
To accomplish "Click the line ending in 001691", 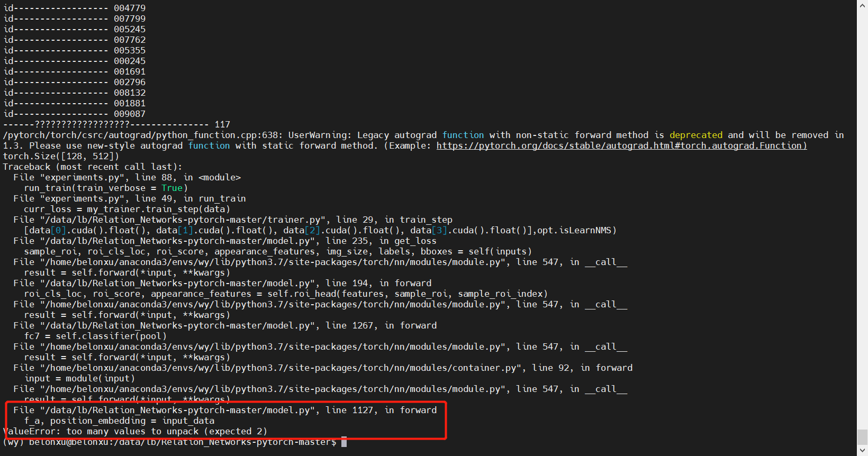I will (74, 71).
